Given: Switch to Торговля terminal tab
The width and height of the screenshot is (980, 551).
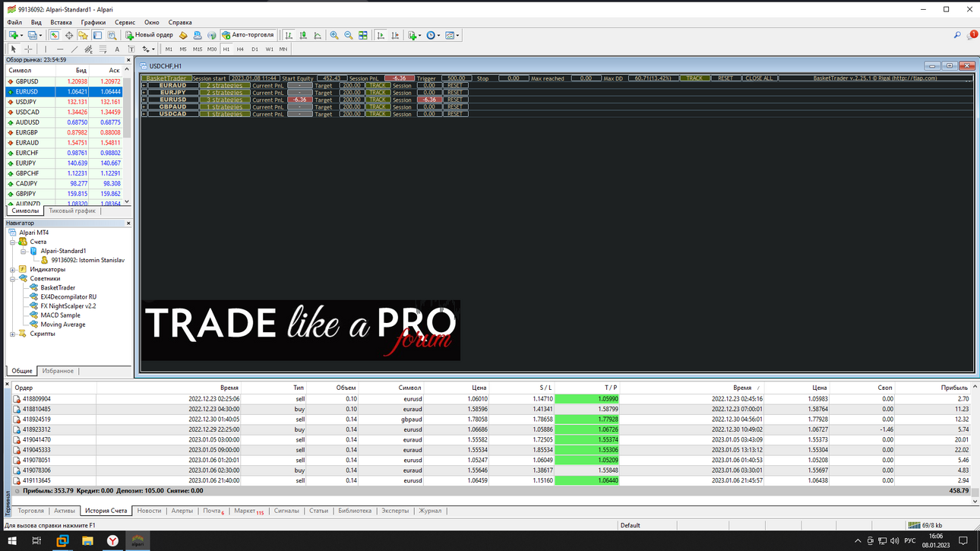Looking at the screenshot, I should click(31, 511).
